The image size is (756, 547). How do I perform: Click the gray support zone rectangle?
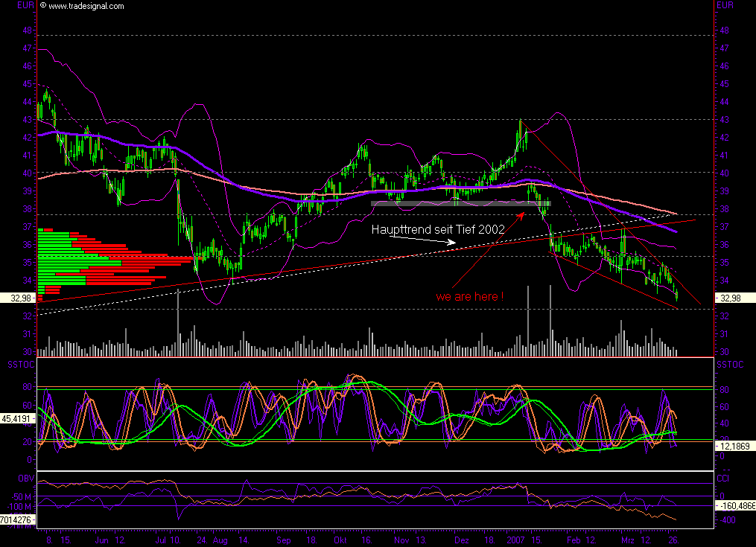coord(460,203)
